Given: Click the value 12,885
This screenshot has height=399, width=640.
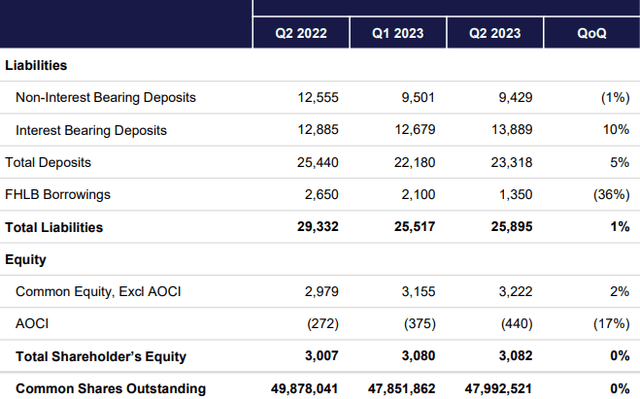Looking at the screenshot, I should tap(318, 130).
